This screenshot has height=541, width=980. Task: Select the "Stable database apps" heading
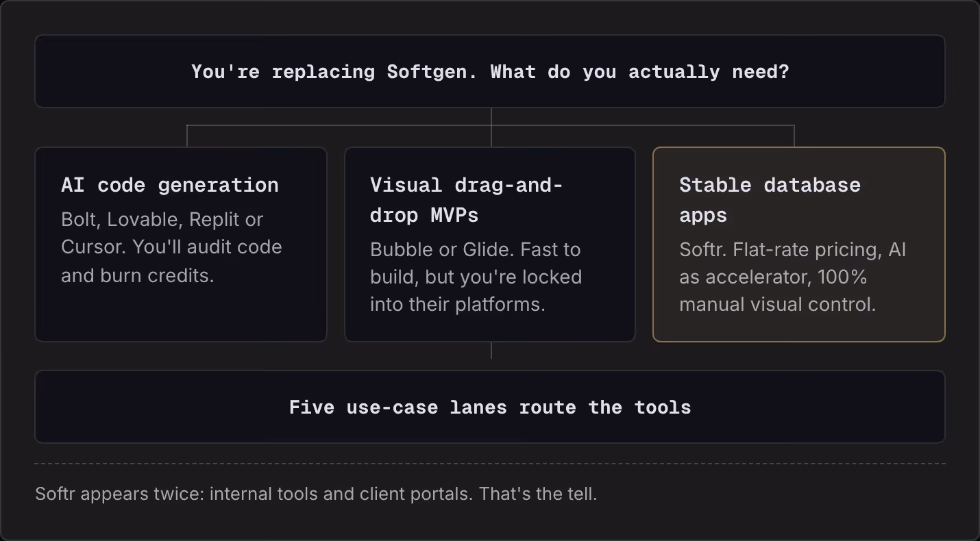coord(770,200)
